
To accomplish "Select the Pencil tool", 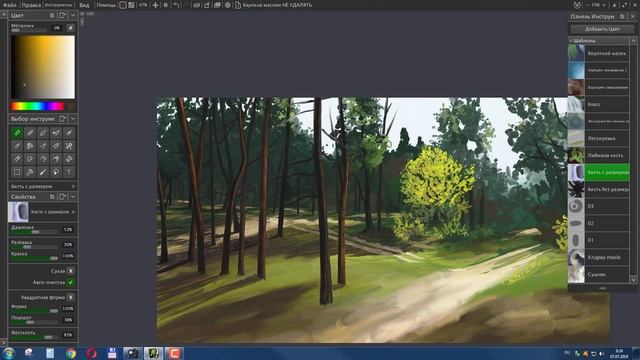I will coord(17,146).
